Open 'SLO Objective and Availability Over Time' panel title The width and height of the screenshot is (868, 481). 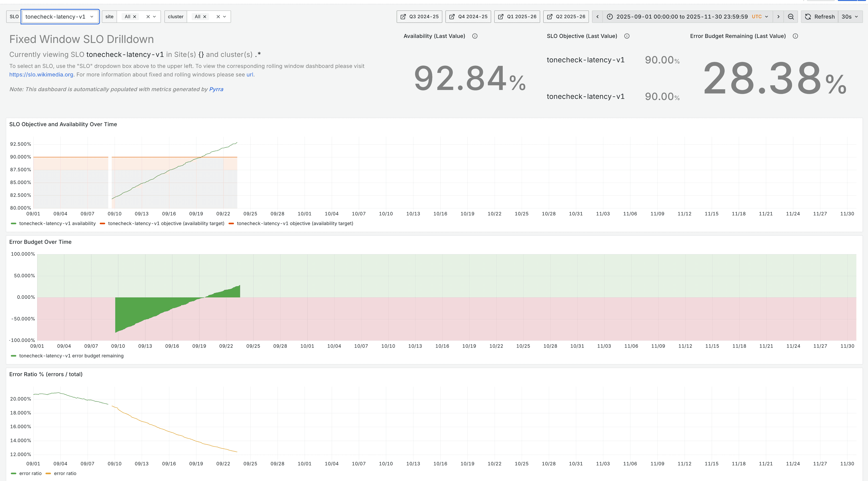click(x=63, y=124)
